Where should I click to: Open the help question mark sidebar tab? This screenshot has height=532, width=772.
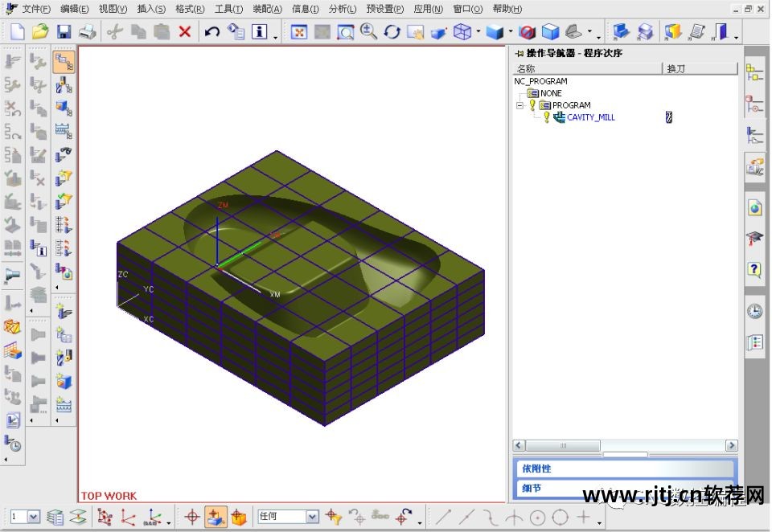[x=754, y=269]
